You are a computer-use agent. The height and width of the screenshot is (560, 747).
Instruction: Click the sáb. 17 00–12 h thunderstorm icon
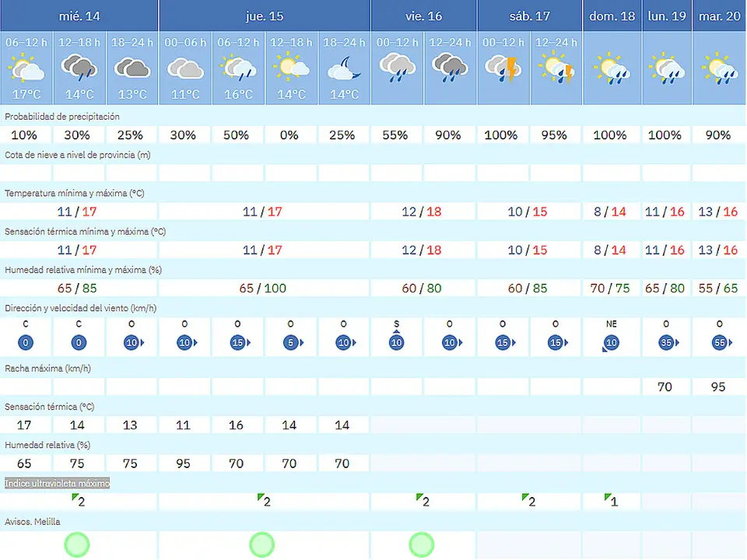coord(503,68)
